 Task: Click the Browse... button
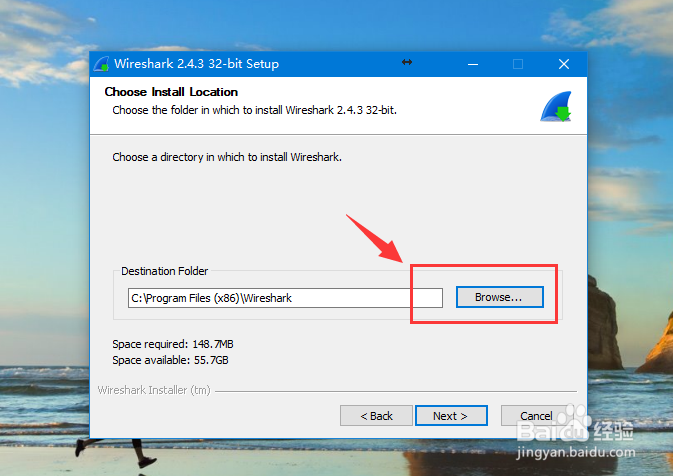[500, 297]
